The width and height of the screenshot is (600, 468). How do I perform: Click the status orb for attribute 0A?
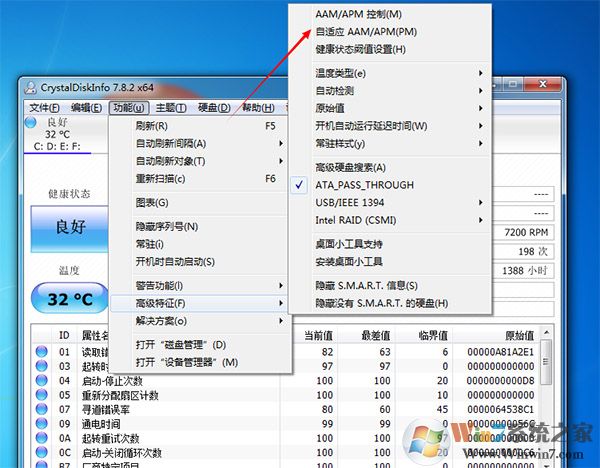point(41,438)
